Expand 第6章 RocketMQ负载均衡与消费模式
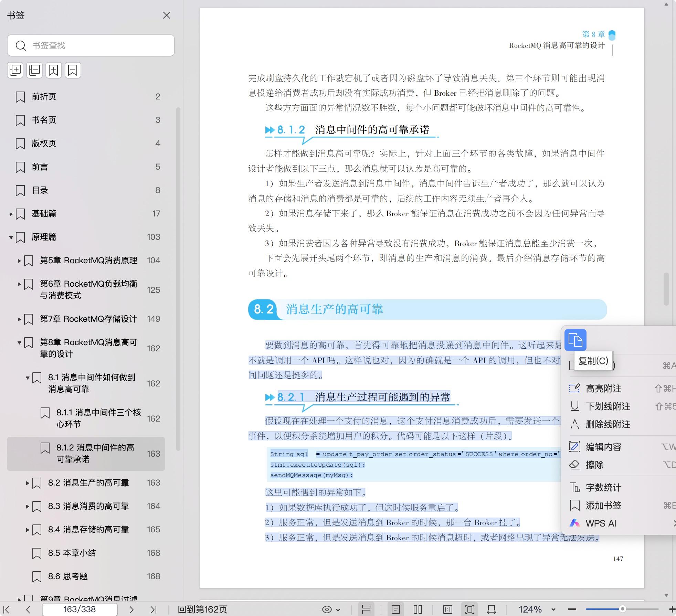Image resolution: width=676 pixels, height=616 pixels. [19, 284]
